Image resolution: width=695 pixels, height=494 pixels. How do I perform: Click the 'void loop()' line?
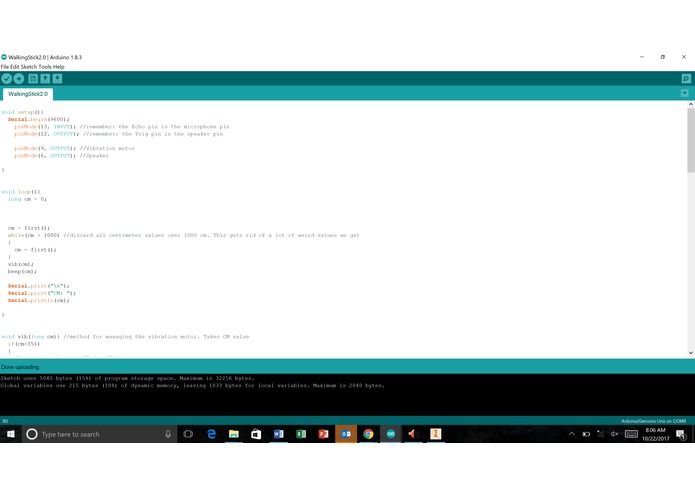tap(21, 192)
